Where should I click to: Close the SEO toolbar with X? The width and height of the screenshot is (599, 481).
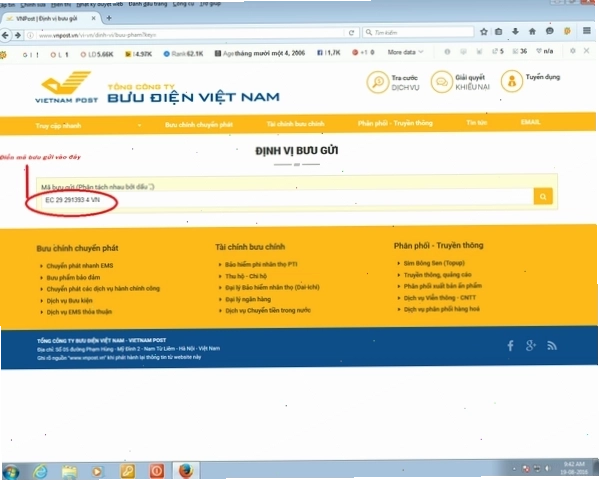[586, 50]
